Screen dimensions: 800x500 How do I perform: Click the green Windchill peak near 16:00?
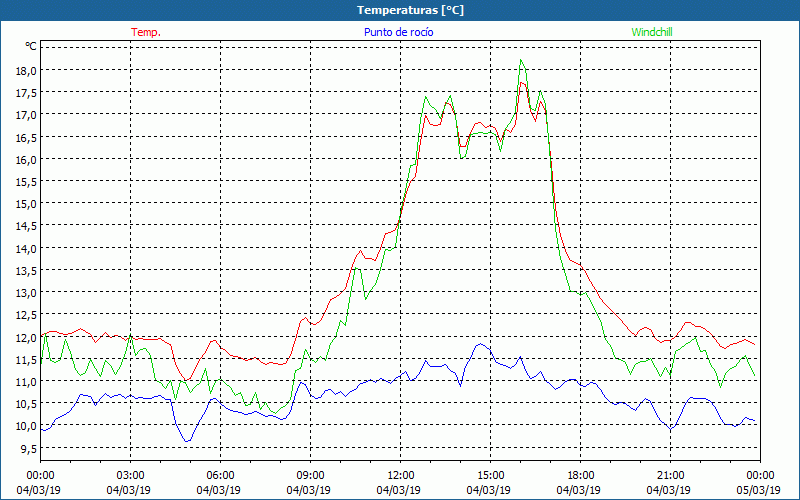click(x=521, y=60)
